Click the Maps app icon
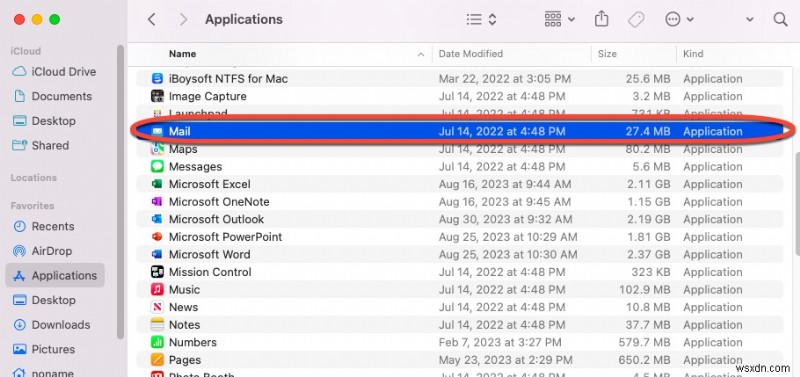 tap(157, 149)
